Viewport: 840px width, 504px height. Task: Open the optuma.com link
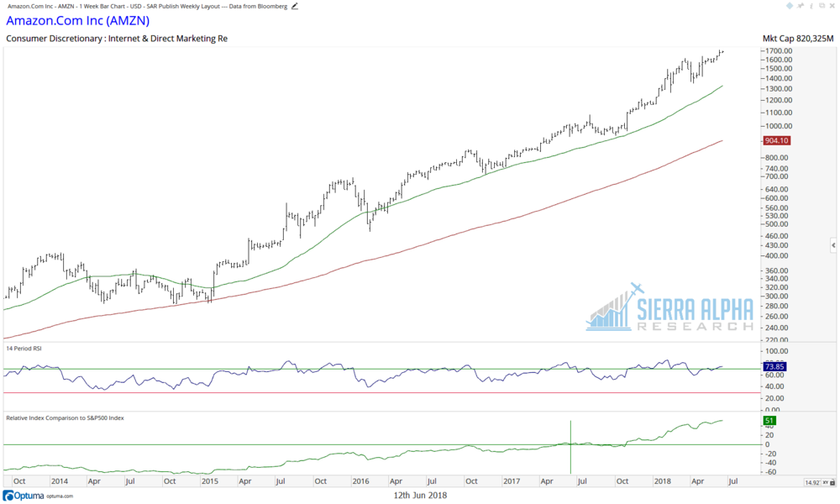60,496
